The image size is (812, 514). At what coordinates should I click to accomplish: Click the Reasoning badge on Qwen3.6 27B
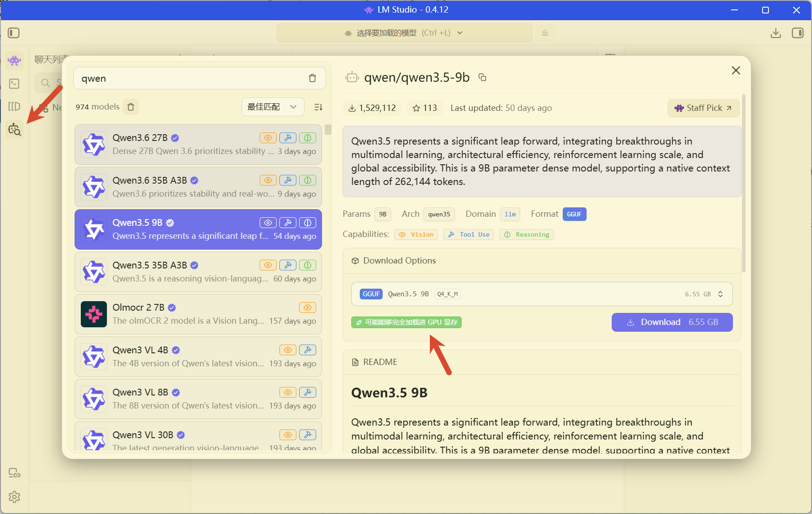coord(308,138)
